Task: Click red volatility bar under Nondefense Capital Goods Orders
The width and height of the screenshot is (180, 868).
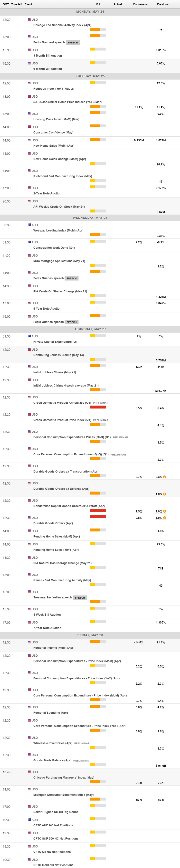Action: 98,510
